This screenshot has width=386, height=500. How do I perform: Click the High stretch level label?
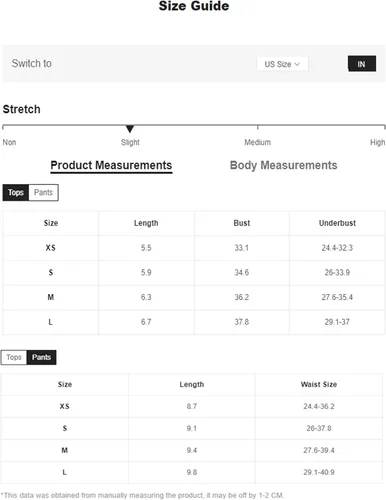[x=377, y=142]
